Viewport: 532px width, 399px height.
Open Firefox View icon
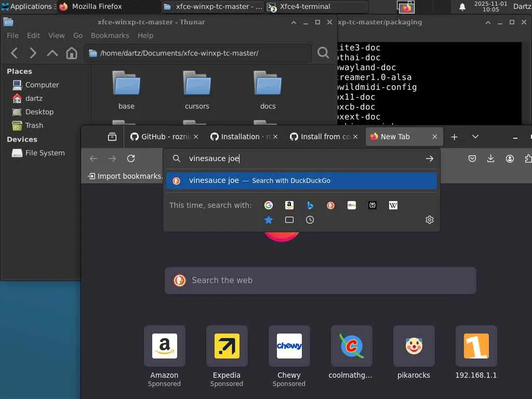(x=112, y=137)
